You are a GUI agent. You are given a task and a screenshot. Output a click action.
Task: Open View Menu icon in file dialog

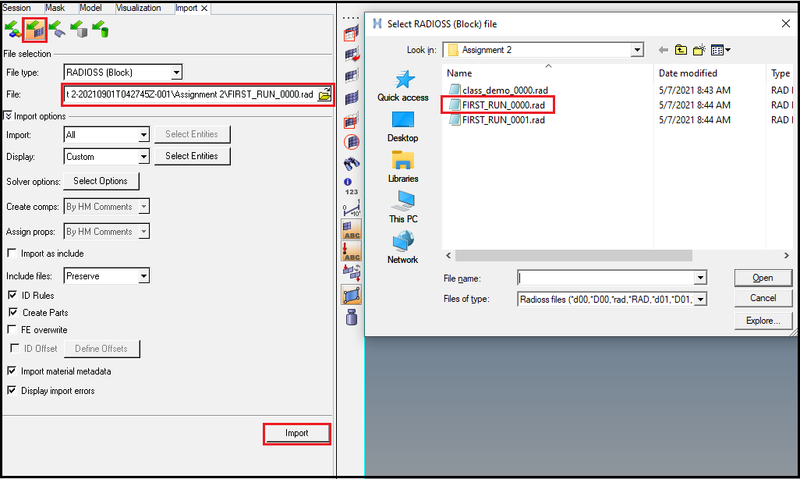[x=720, y=50]
